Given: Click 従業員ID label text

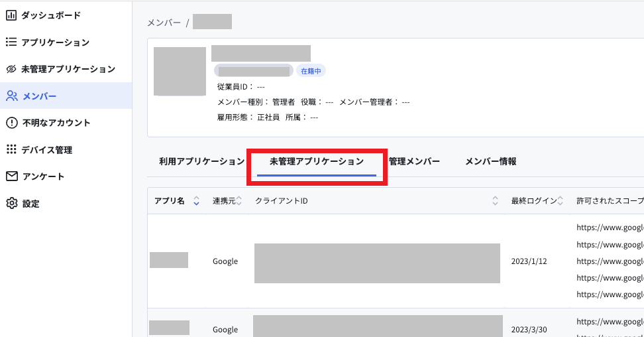Looking at the screenshot, I should (235, 87).
